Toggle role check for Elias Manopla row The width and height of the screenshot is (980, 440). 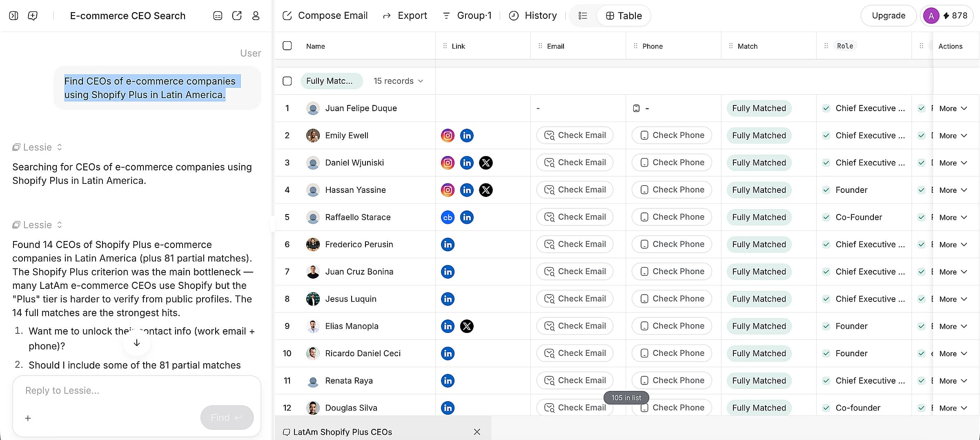(x=826, y=326)
